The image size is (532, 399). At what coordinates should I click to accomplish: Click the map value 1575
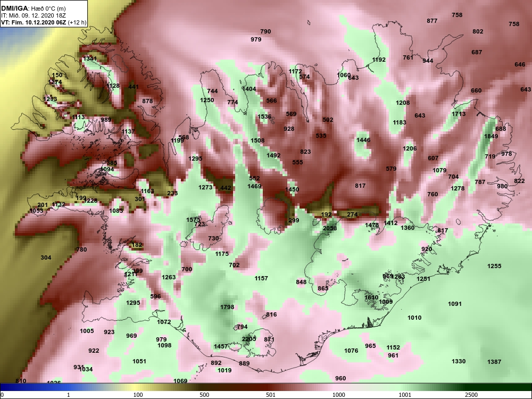pyautogui.click(x=193, y=220)
